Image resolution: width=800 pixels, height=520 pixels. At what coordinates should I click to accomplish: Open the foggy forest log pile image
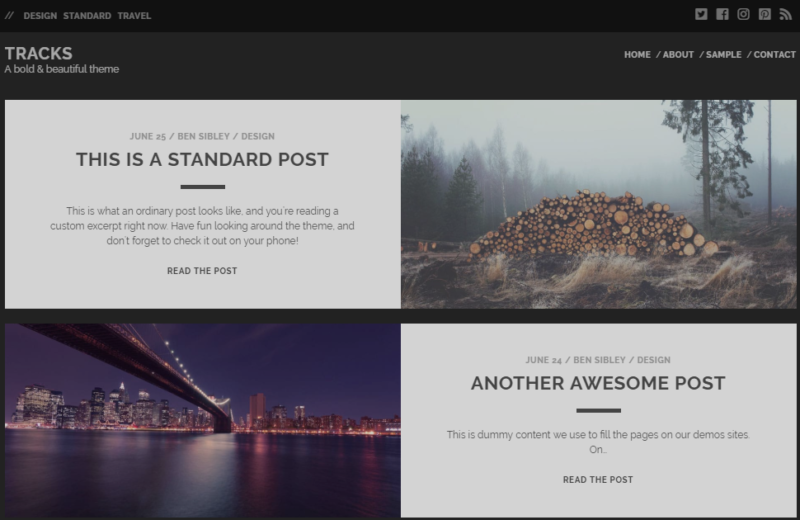click(x=598, y=204)
